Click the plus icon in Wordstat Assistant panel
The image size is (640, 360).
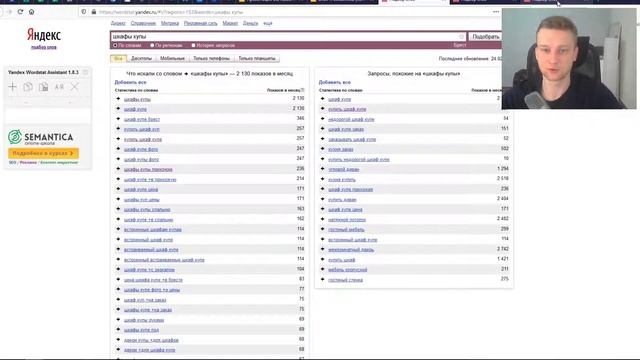(13, 87)
